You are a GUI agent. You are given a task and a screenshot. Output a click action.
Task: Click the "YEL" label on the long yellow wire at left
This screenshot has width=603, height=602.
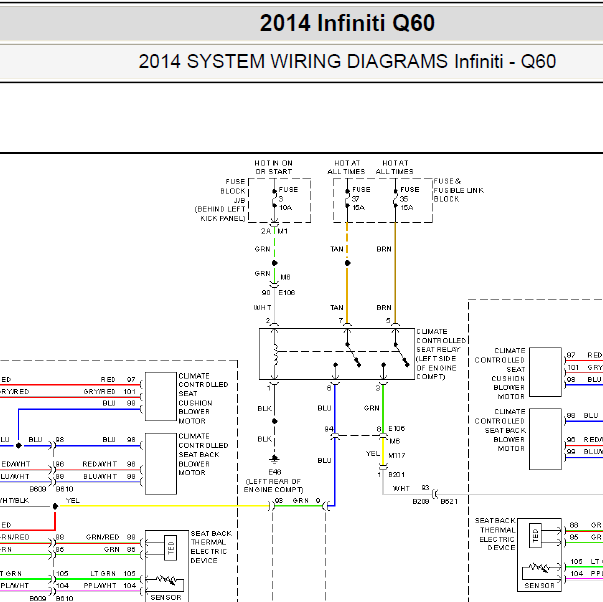click(x=72, y=500)
